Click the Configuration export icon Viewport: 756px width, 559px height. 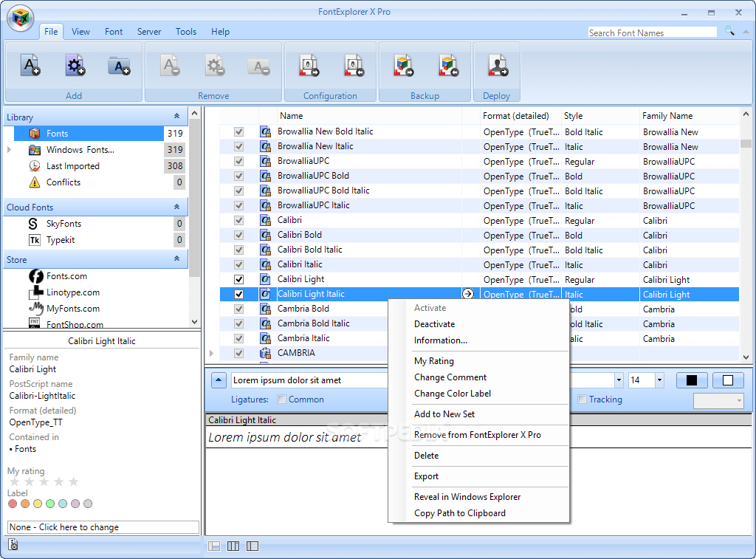coord(308,65)
